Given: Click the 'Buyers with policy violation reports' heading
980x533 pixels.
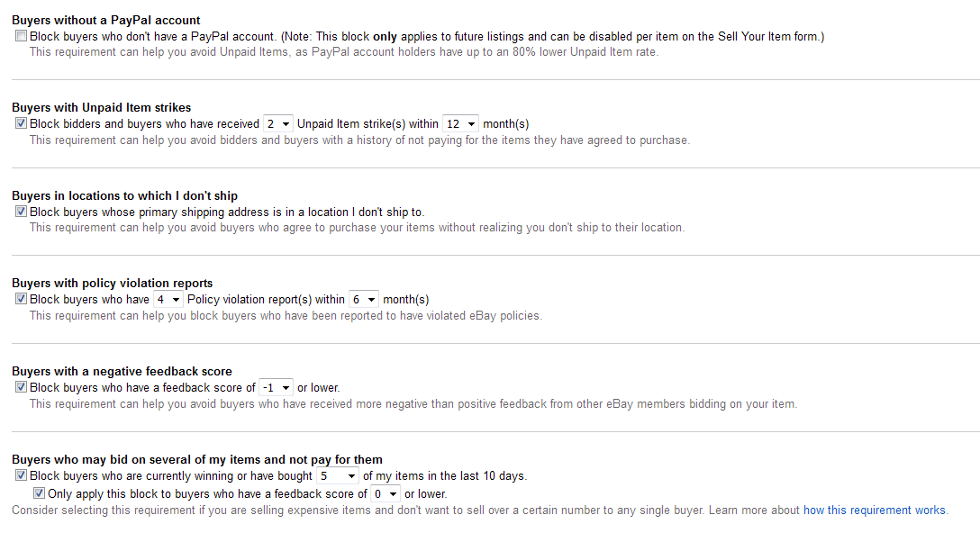Looking at the screenshot, I should 113,283.
